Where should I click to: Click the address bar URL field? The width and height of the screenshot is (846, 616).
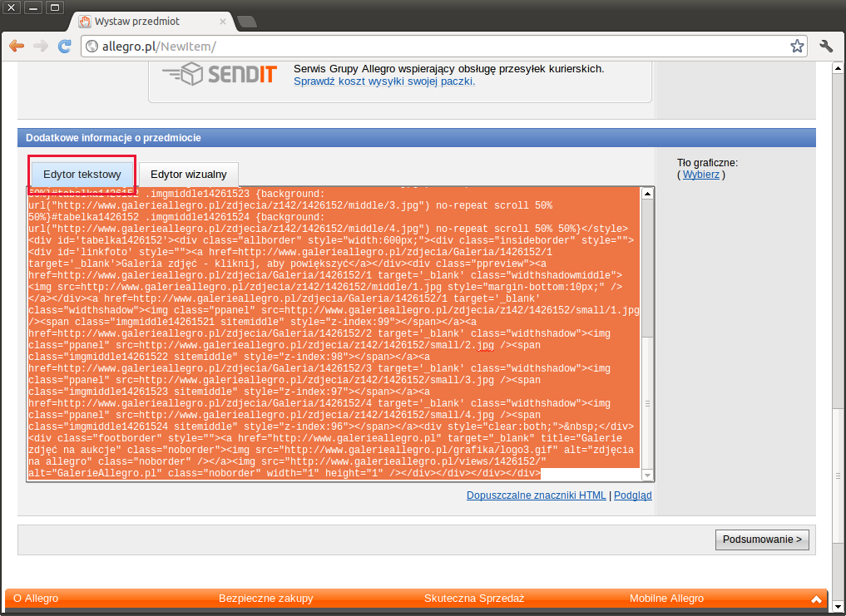click(x=443, y=47)
